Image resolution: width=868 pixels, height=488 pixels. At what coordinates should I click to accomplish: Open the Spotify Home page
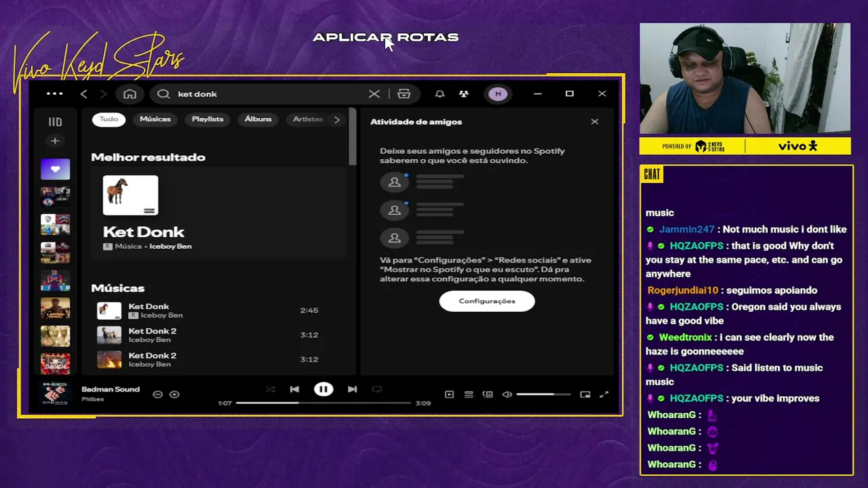coord(130,94)
